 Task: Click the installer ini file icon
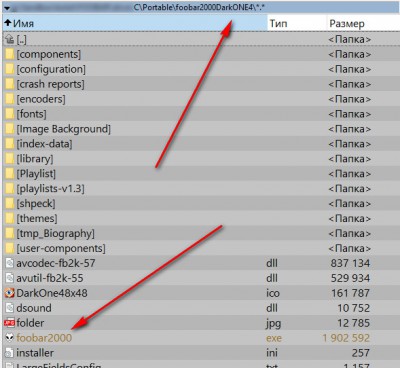(10, 353)
